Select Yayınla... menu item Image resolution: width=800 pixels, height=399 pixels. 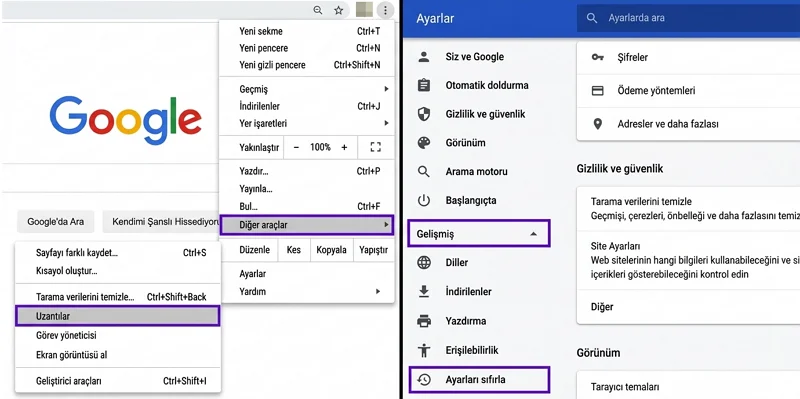tap(307, 189)
